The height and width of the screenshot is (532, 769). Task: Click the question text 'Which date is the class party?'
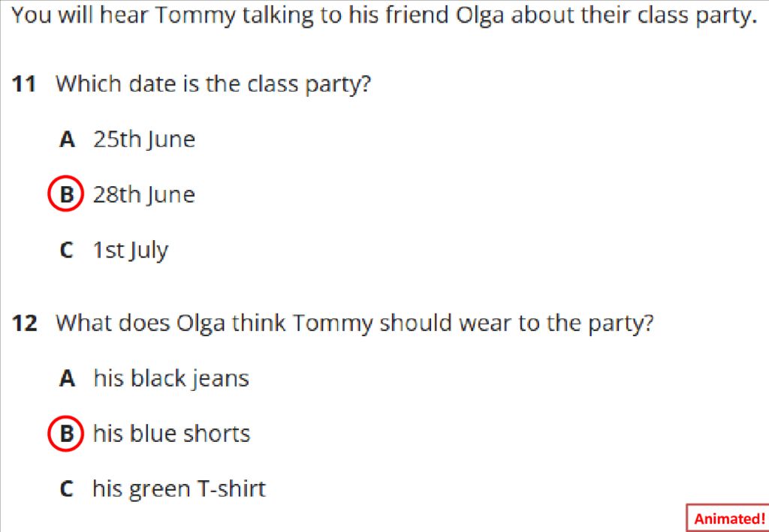tap(213, 84)
